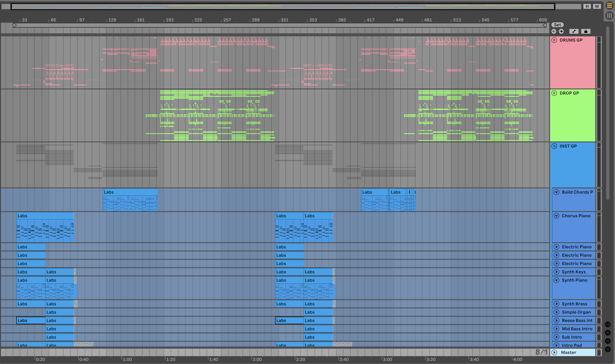Viewport: 615px width, 364px height.
Task: Unfold the DRUMS GP group icon
Action: (554, 40)
